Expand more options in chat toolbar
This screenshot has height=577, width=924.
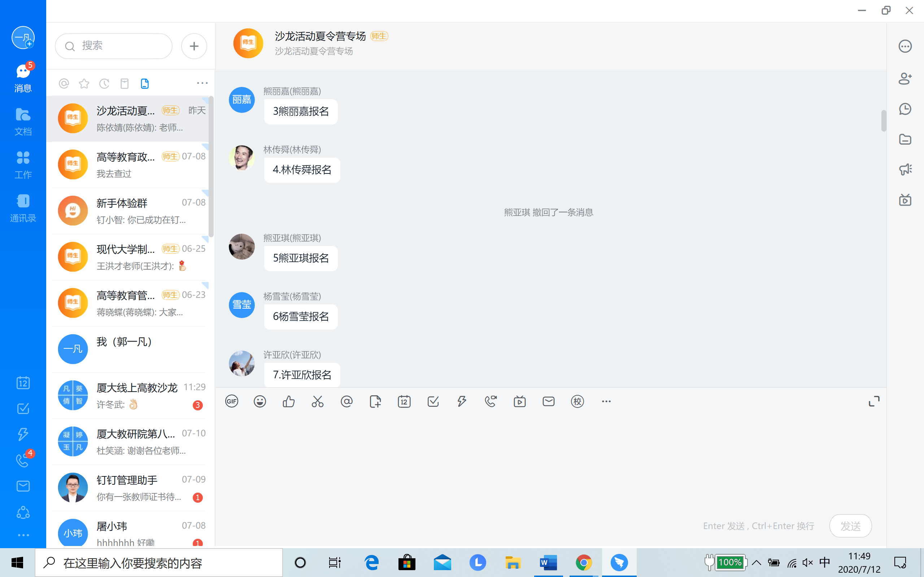606,401
